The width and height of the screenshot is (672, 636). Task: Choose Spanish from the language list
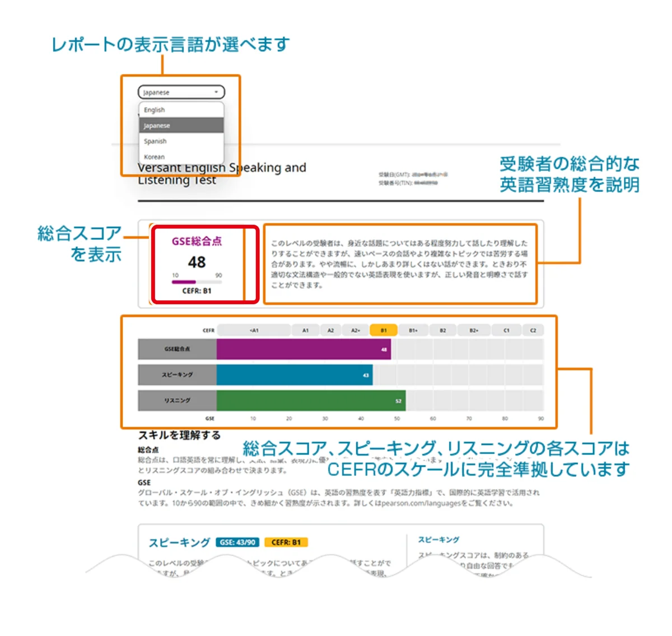coord(181,141)
